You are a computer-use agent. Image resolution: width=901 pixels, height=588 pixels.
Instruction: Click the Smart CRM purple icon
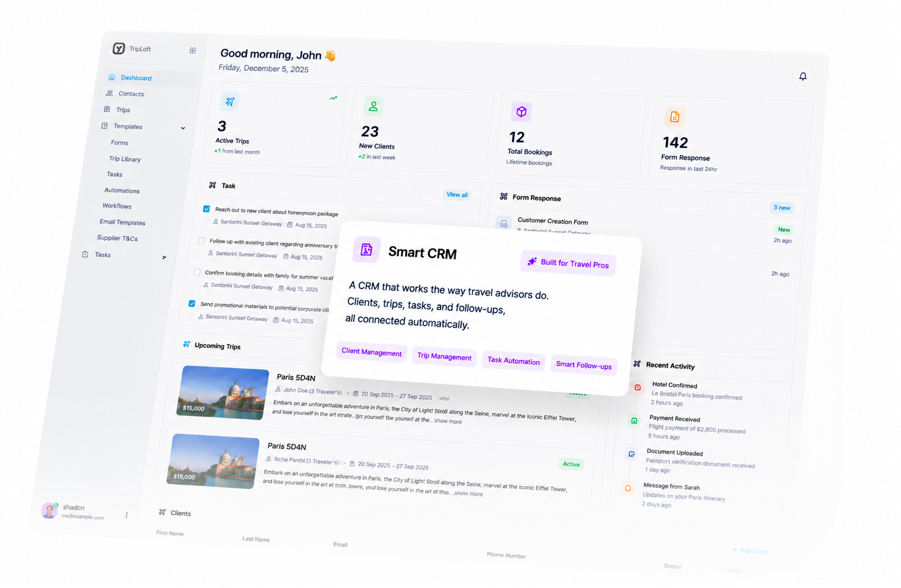point(367,250)
